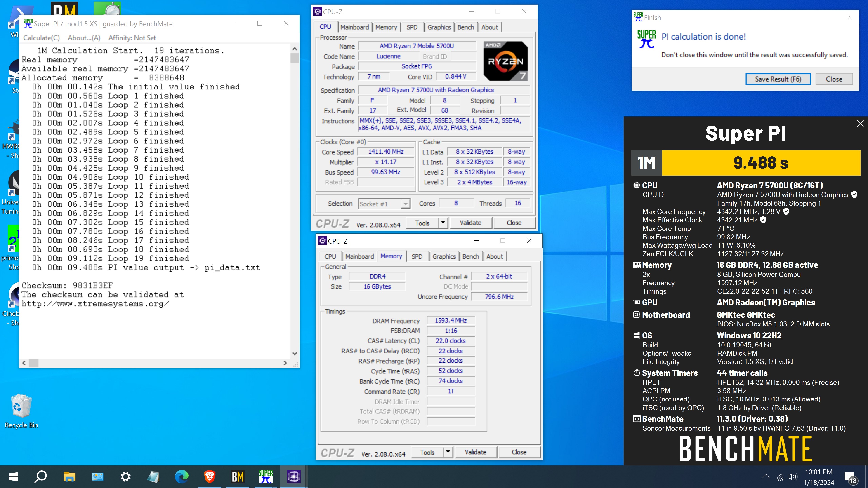The width and height of the screenshot is (868, 488).
Task: Click the volume speaker tray icon
Action: click(793, 477)
